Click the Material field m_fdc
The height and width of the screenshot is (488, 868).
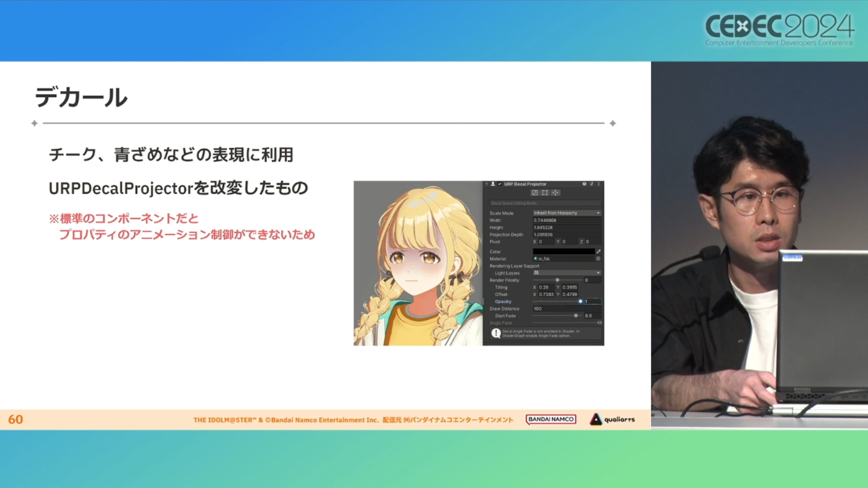pos(563,259)
